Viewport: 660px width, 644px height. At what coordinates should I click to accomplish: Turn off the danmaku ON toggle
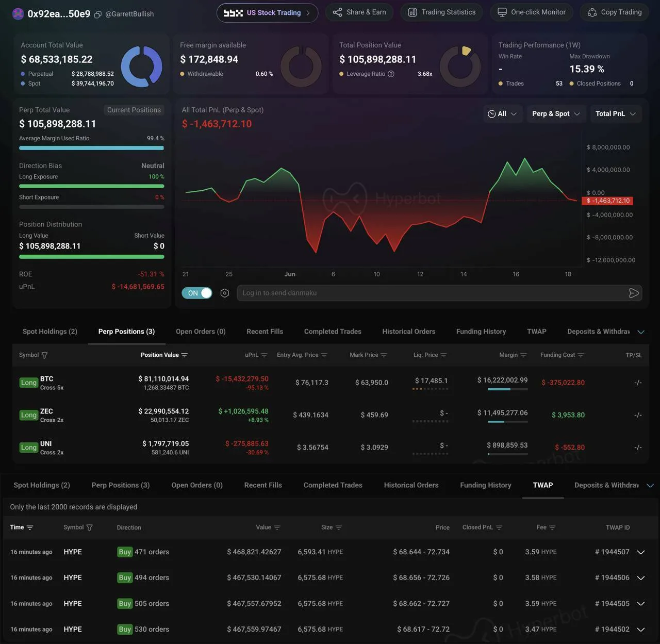[197, 293]
